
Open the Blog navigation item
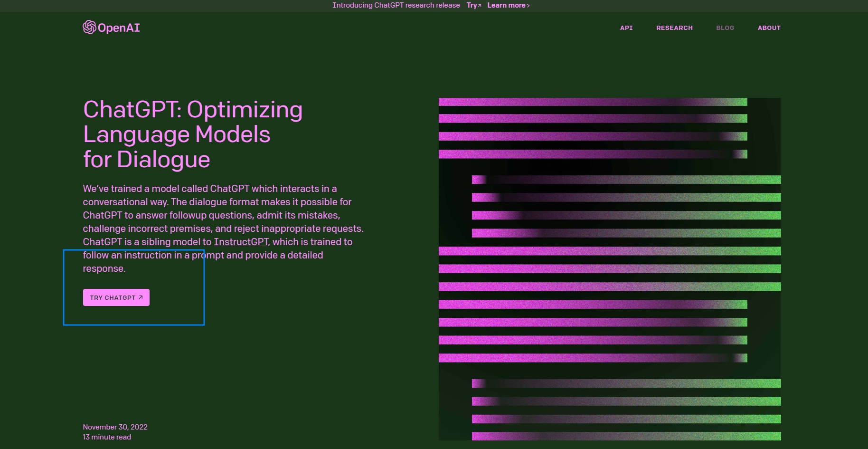[x=725, y=28]
